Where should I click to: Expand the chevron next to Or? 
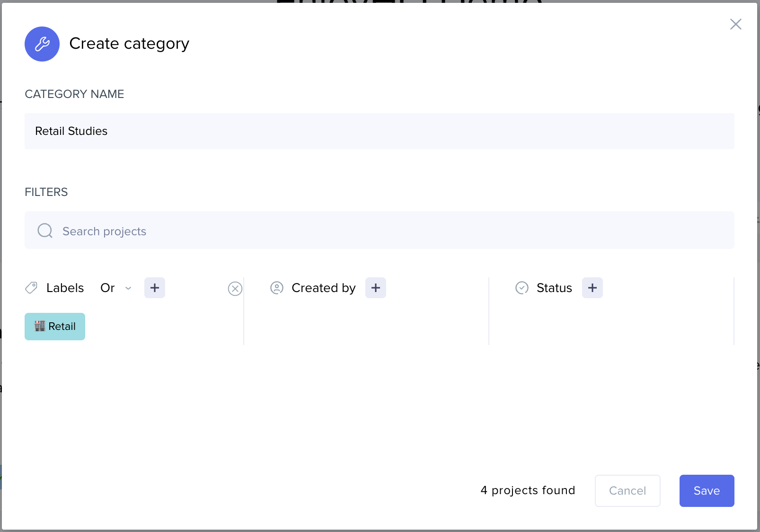click(x=128, y=288)
